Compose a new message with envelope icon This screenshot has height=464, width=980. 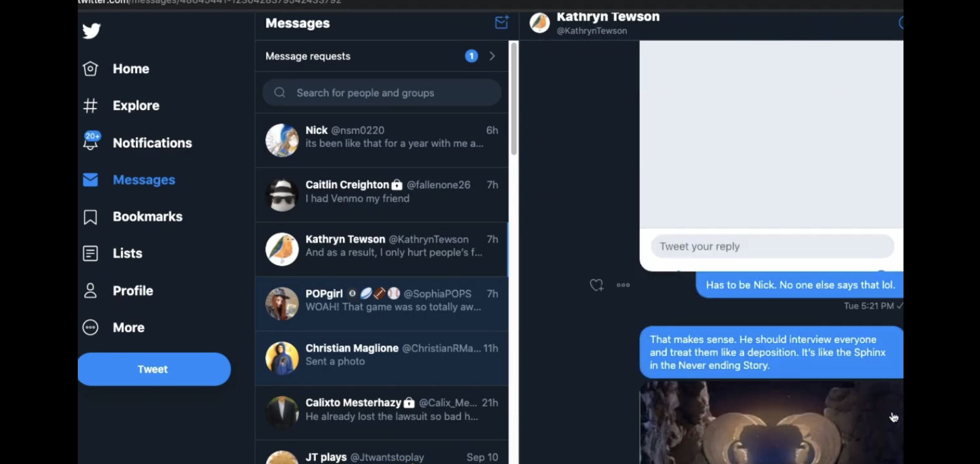[x=502, y=22]
